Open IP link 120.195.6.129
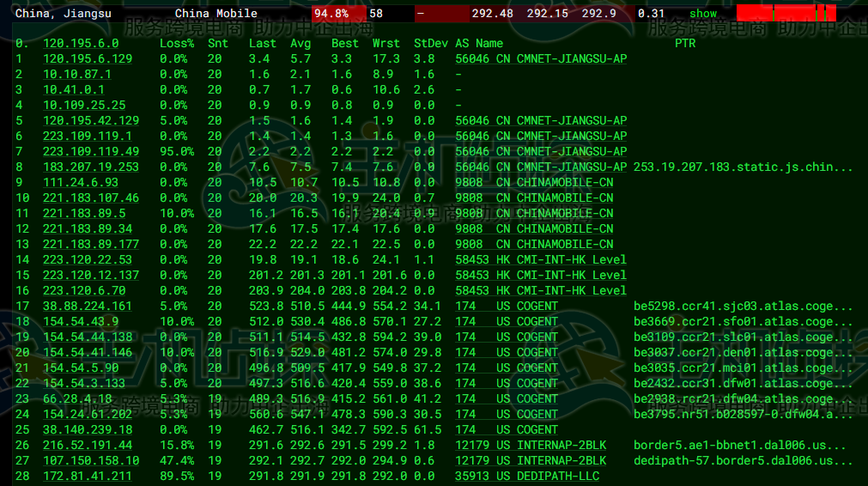The width and height of the screenshot is (868, 486). 88,58
